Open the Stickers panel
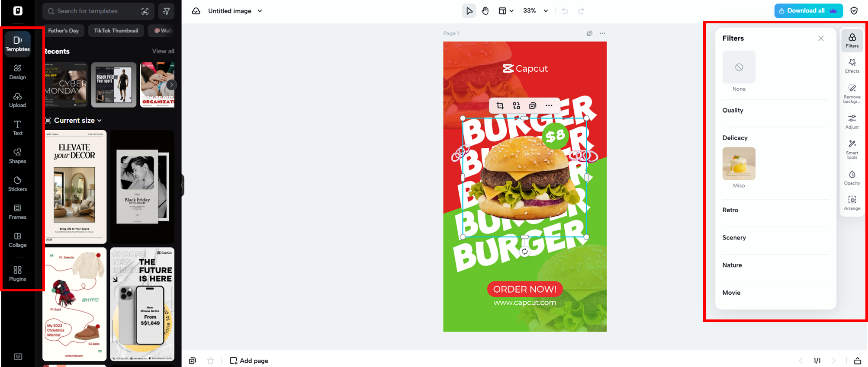 tap(18, 184)
